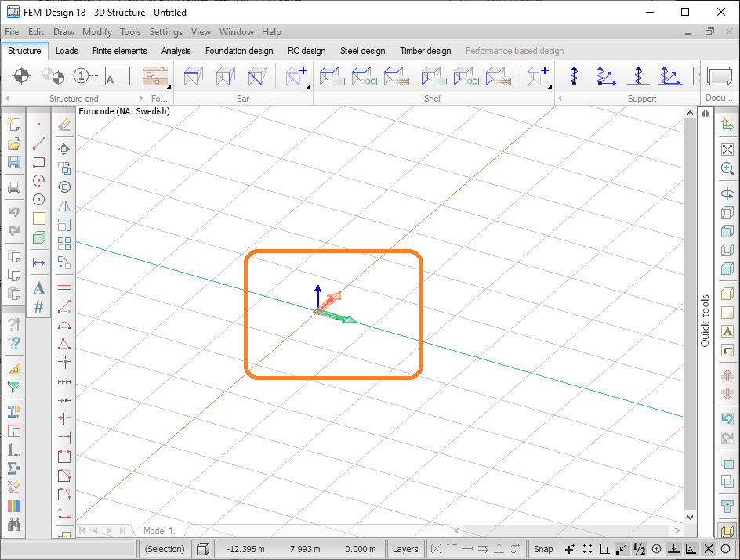Toggle the plus cursor snap option
The height and width of the screenshot is (560, 740).
click(570, 549)
